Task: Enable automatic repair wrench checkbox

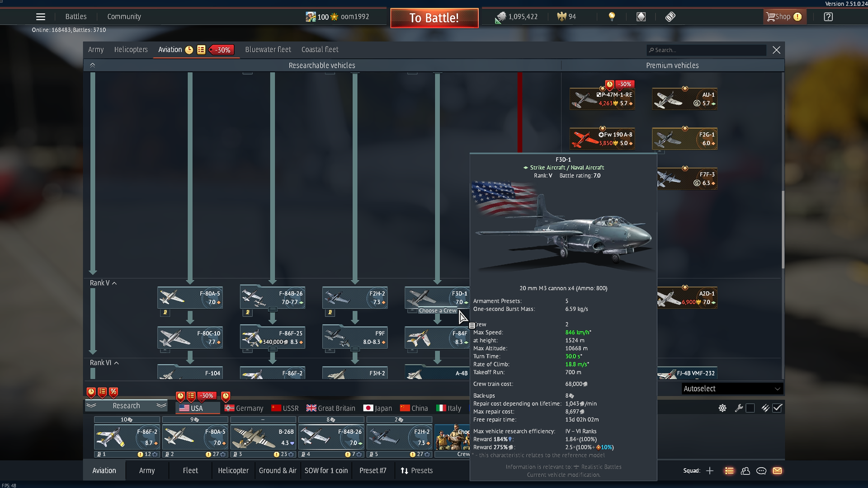Action: 750,408
